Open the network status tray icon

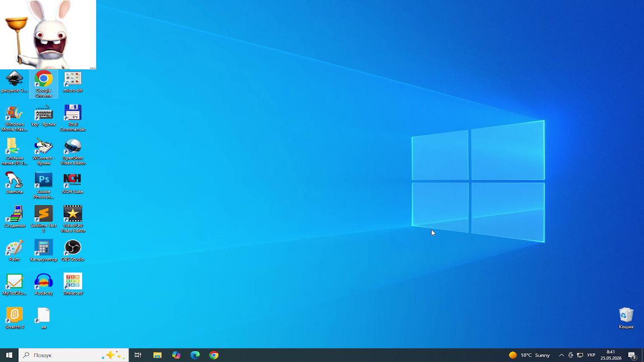pos(580,355)
